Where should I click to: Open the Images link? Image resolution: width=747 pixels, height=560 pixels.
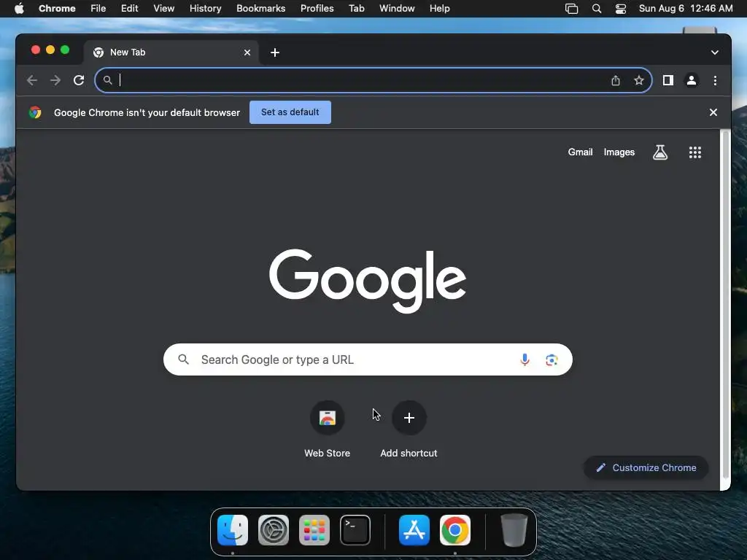[619, 152]
